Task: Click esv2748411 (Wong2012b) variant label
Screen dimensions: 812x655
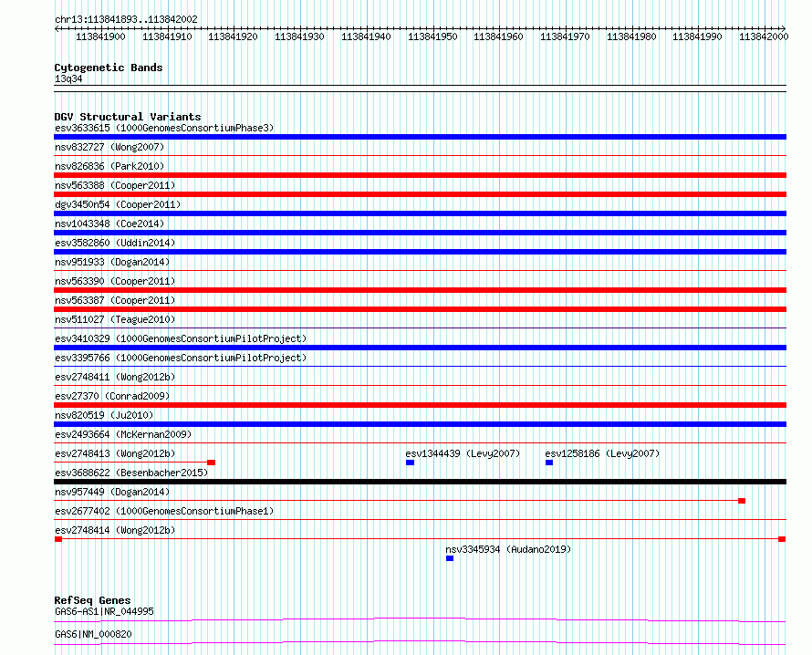Action: pos(115,377)
